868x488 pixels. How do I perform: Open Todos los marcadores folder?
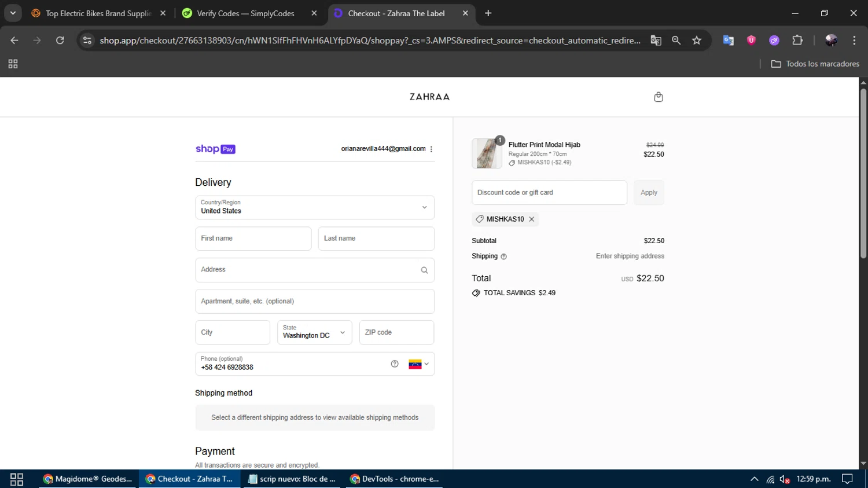point(815,64)
